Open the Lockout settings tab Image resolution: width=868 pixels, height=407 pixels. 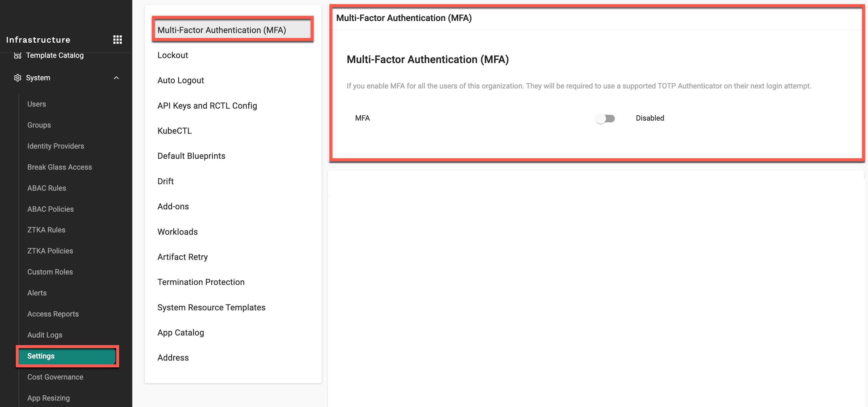[173, 55]
